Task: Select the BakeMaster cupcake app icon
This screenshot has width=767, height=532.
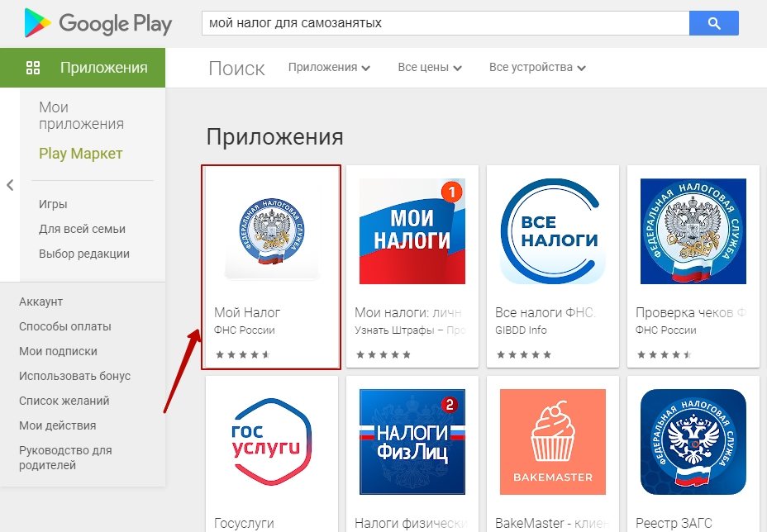Action: (552, 441)
